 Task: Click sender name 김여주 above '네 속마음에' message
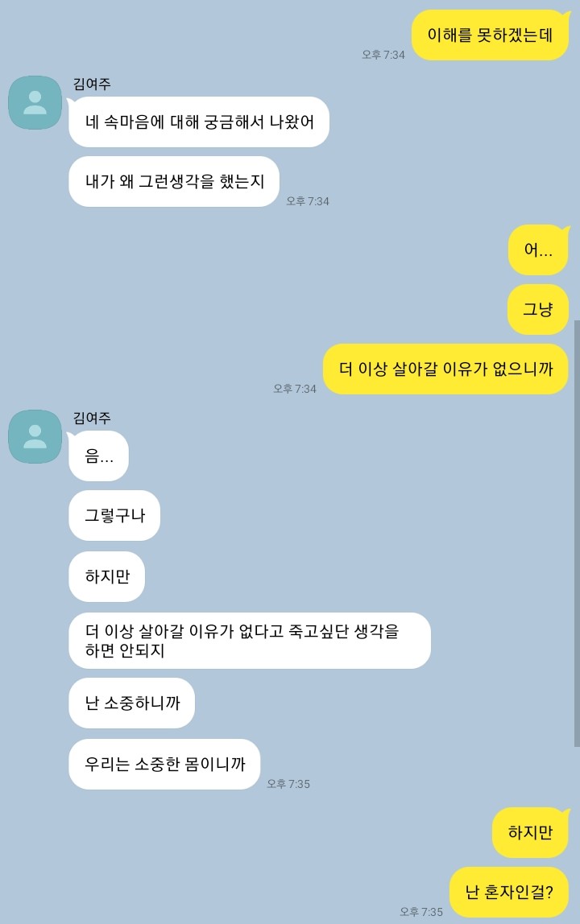[x=92, y=85]
